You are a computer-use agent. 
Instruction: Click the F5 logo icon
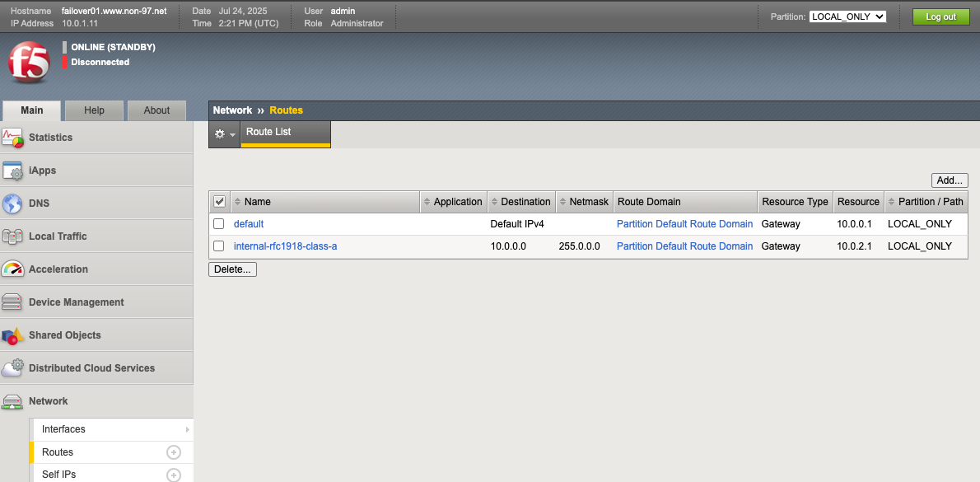click(x=29, y=63)
